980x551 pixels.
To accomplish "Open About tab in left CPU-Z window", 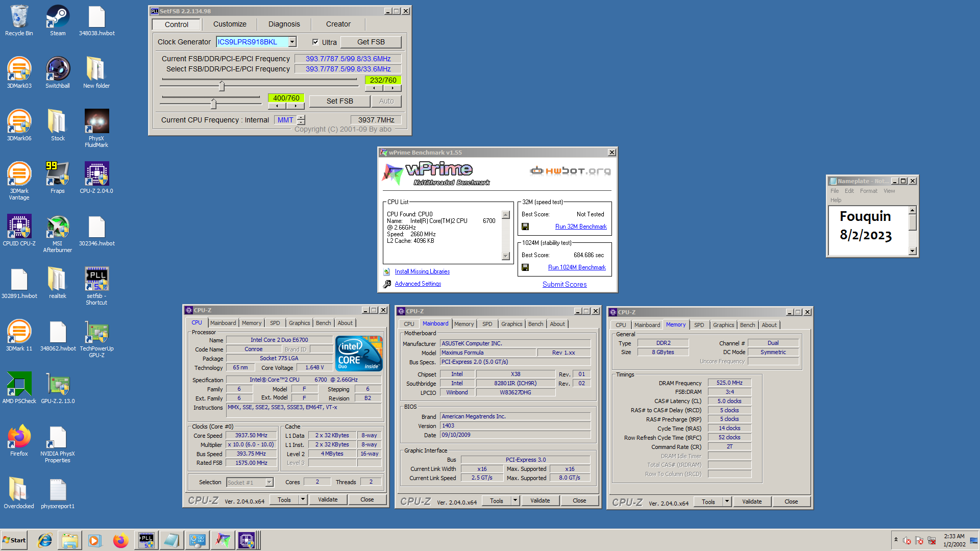I will tap(345, 323).
